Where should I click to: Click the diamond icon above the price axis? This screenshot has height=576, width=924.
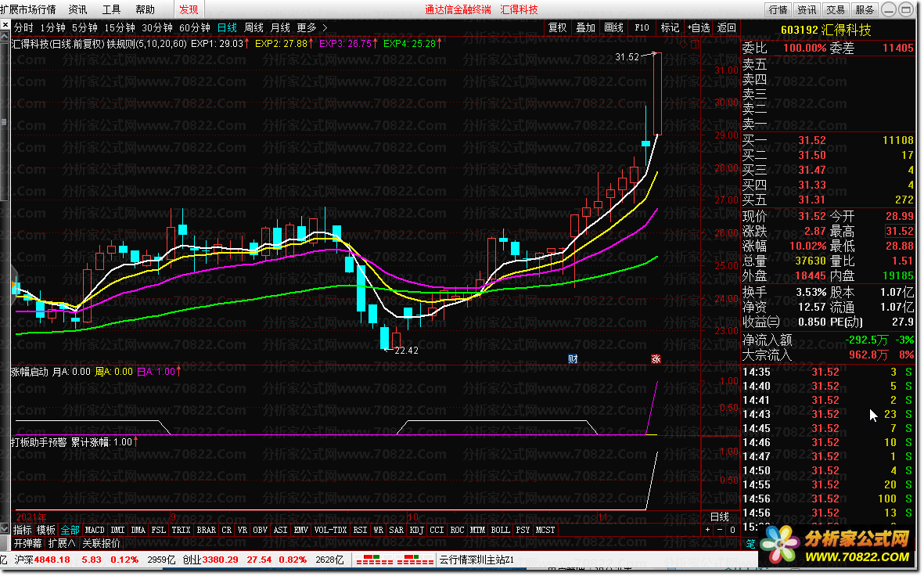tap(684, 44)
